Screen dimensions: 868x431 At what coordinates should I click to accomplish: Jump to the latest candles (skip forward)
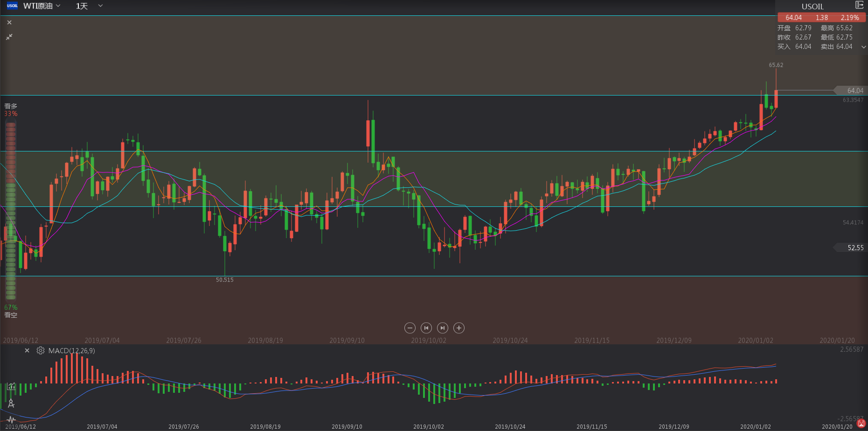(x=443, y=328)
